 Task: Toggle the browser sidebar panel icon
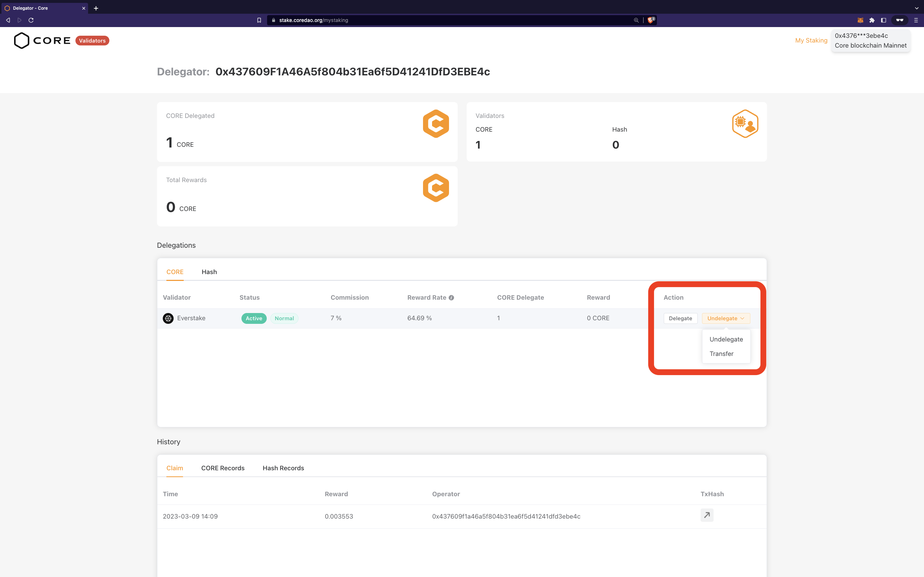884,20
